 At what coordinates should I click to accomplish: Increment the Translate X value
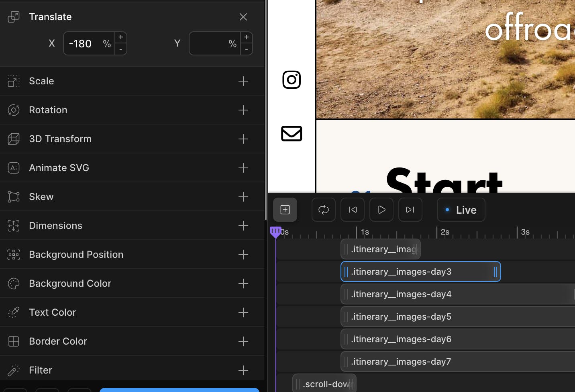click(x=121, y=37)
